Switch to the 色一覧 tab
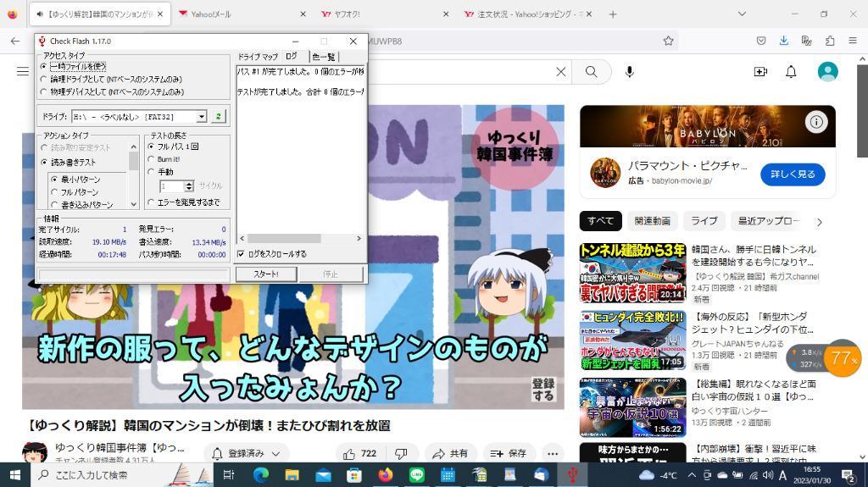This screenshot has width=868, height=487. pyautogui.click(x=323, y=57)
